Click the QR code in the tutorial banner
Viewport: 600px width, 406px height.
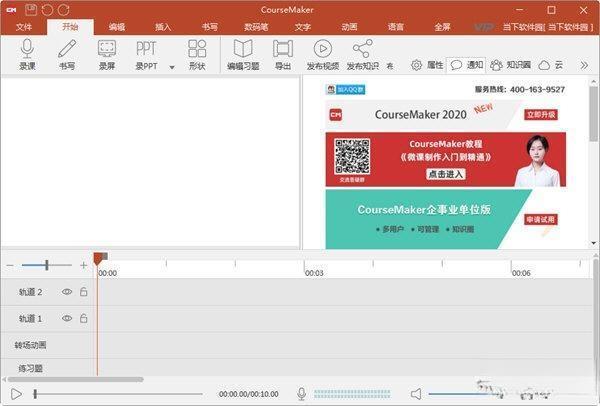(x=352, y=157)
